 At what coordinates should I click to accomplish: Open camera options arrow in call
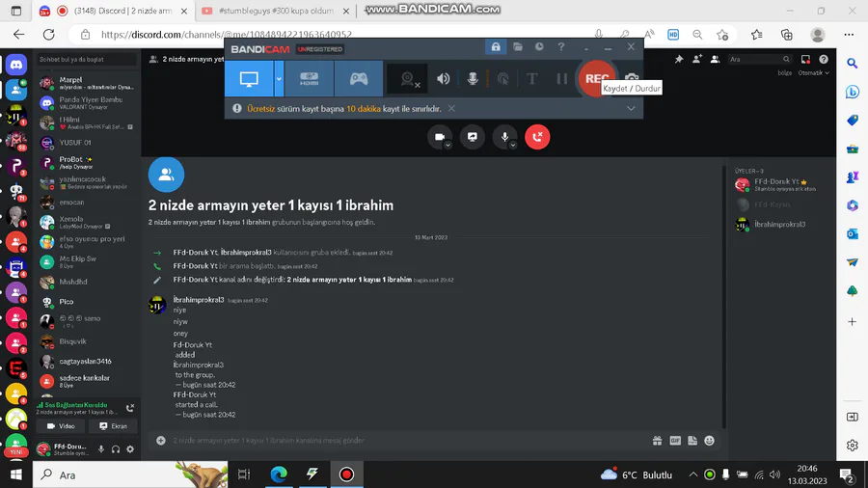click(448, 145)
